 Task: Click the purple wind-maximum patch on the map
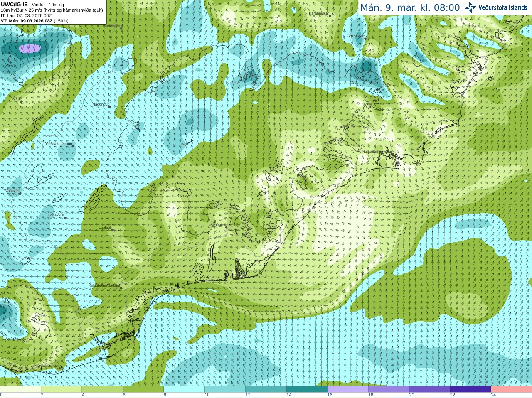click(x=30, y=49)
